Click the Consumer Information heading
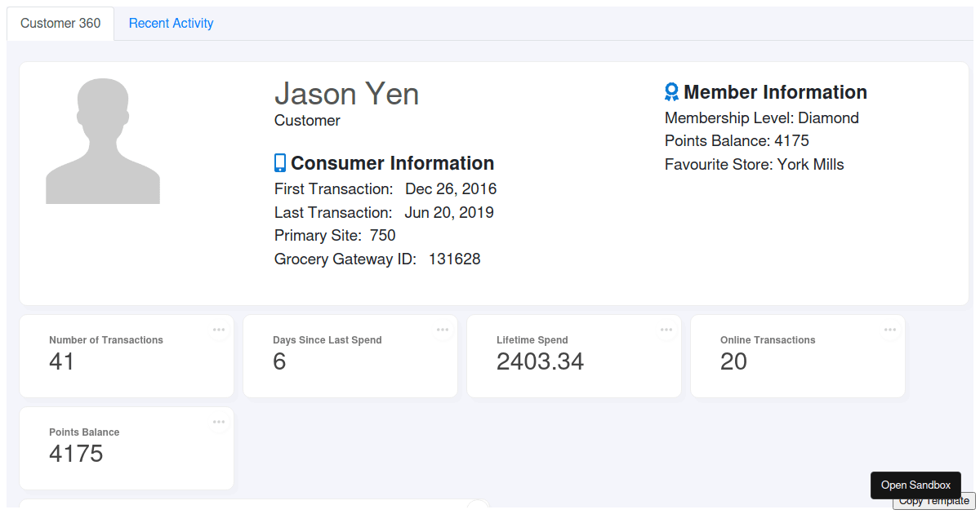Image resolution: width=980 pixels, height=514 pixels. [x=393, y=163]
